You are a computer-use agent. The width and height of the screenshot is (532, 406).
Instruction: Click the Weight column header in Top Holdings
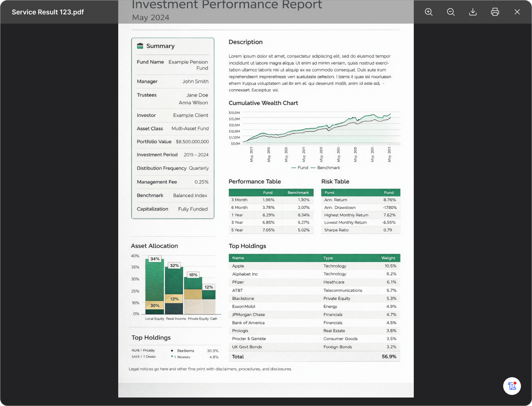click(x=388, y=258)
